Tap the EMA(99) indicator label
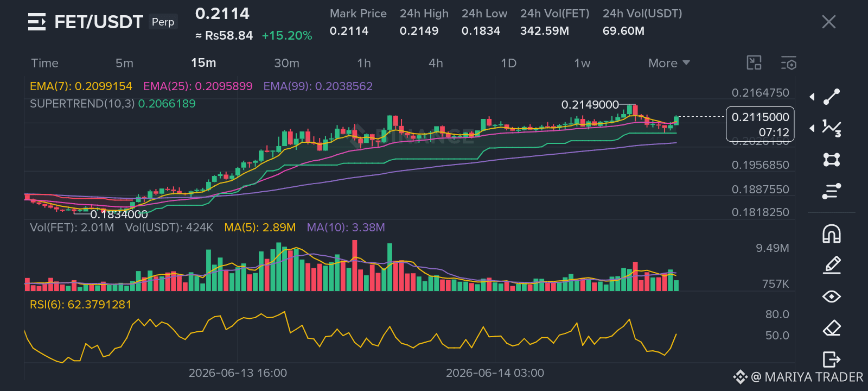 (318, 86)
